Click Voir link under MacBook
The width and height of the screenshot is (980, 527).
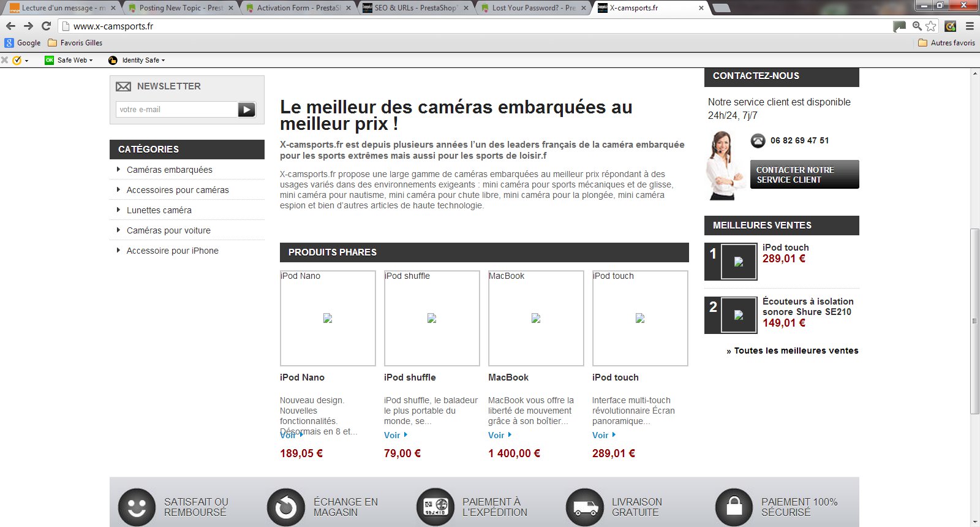tap(500, 435)
